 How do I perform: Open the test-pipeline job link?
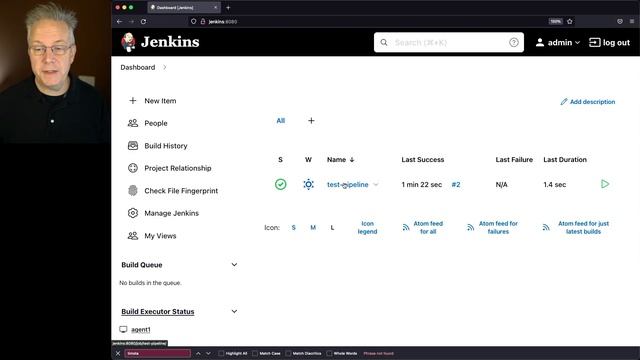tap(347, 184)
